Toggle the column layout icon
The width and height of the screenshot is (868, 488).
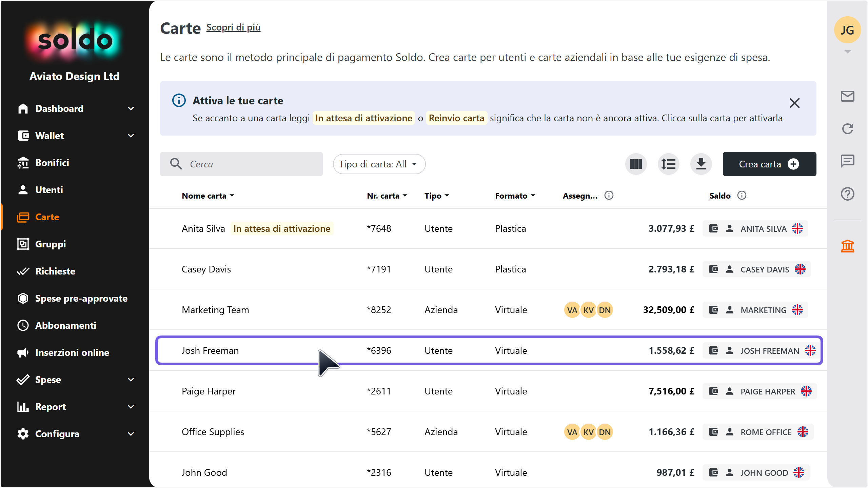(x=636, y=164)
